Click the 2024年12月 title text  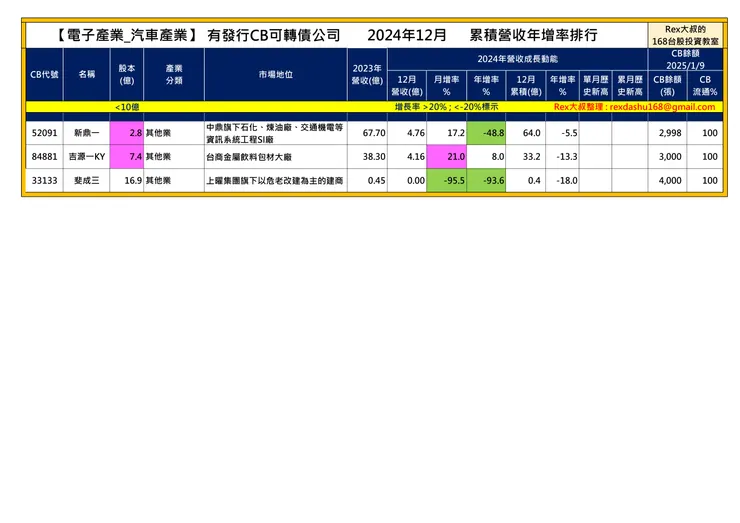click(407, 35)
